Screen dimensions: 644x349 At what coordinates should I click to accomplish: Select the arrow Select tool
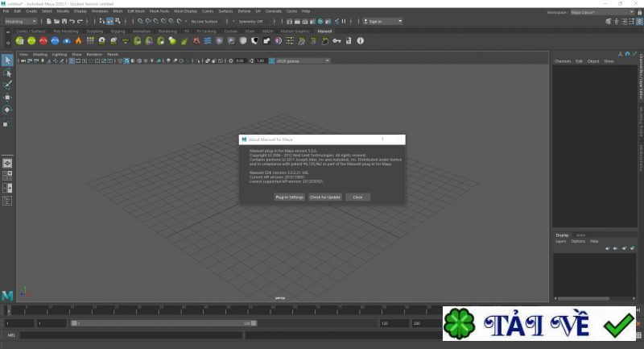(7, 60)
